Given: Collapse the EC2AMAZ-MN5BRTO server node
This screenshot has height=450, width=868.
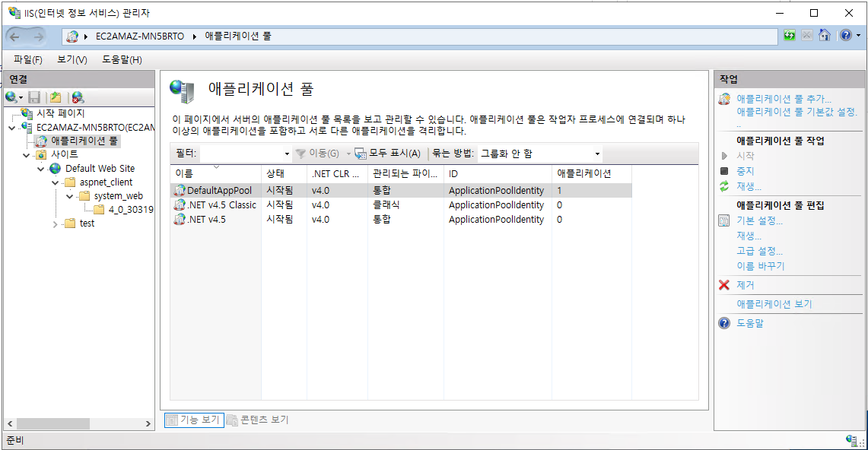Looking at the screenshot, I should click(x=12, y=128).
